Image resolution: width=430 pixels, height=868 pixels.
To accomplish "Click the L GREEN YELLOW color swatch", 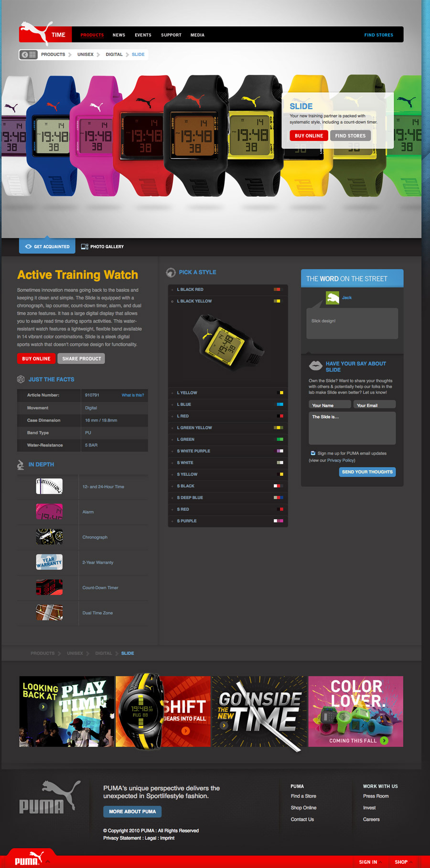I will coord(278,428).
